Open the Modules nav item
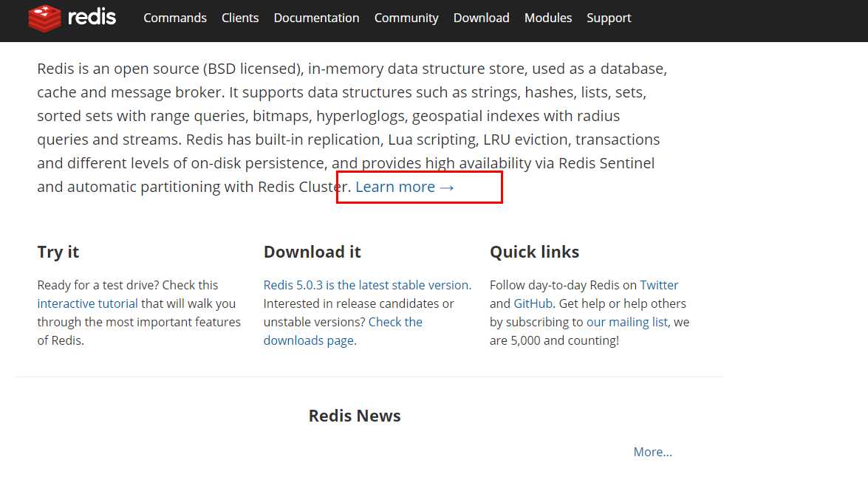Screen dimensions: 868x488 548,18
